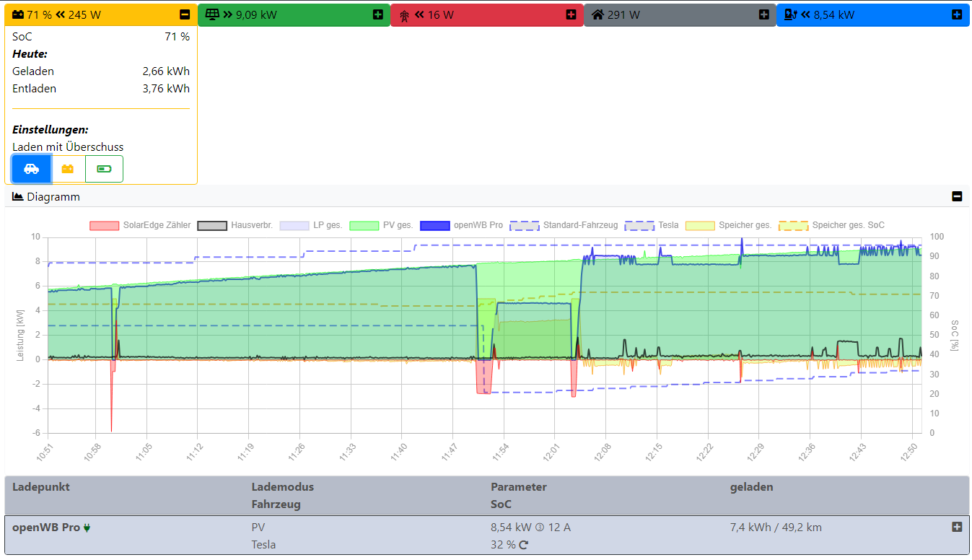Click the Lademodus column header
Screen dimensions: 972x560
pyautogui.click(x=283, y=487)
